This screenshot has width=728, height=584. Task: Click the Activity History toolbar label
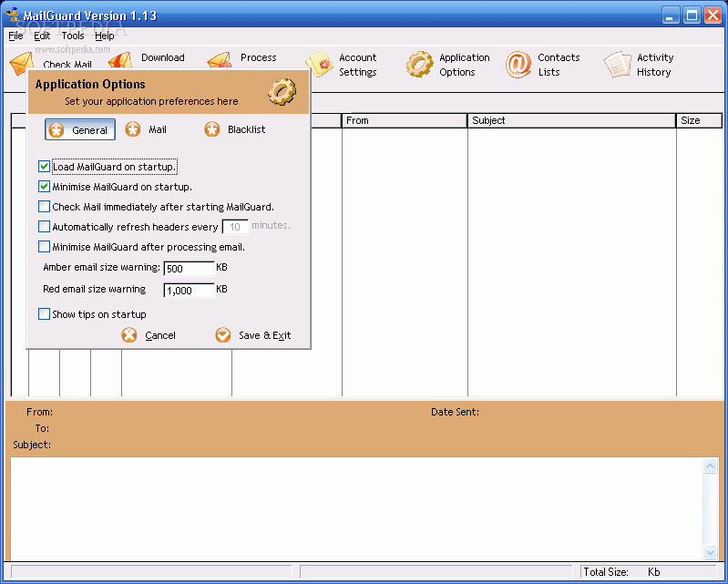[x=654, y=65]
